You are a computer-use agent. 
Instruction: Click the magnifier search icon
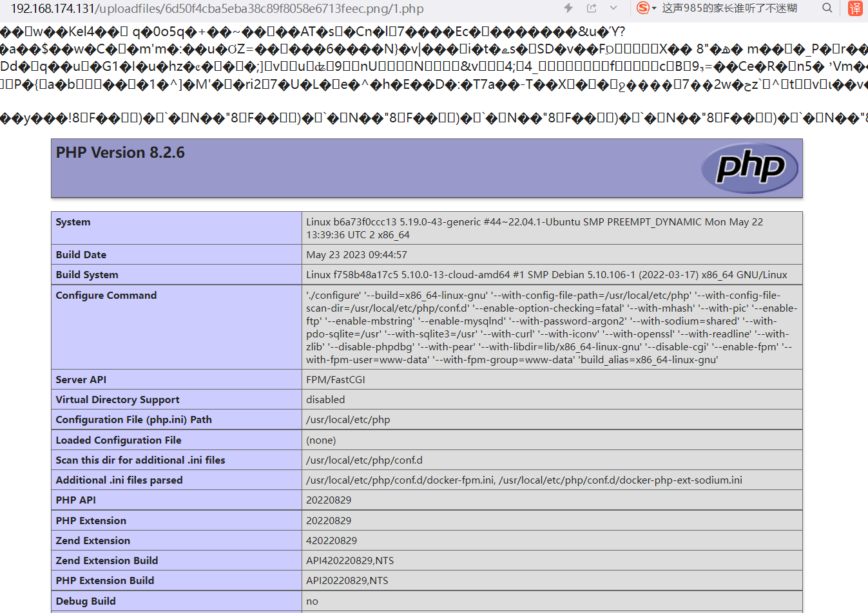pos(827,8)
